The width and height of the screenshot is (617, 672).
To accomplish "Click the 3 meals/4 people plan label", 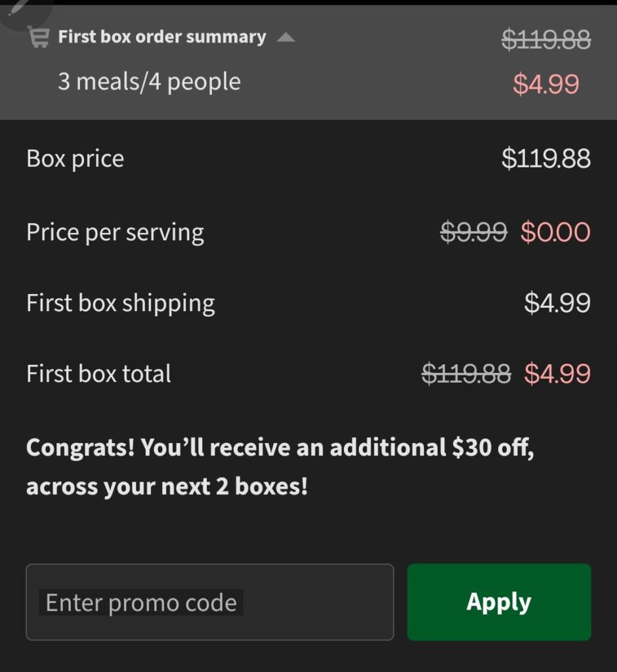I will (149, 82).
